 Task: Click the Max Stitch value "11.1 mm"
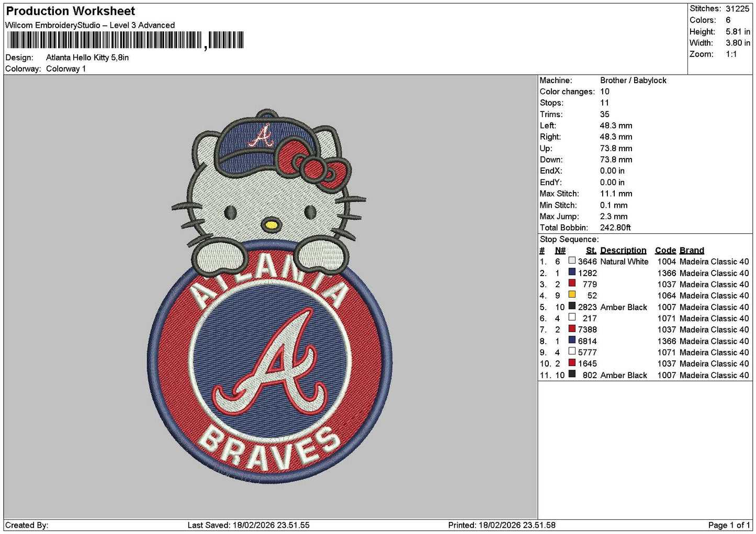pyautogui.click(x=616, y=194)
